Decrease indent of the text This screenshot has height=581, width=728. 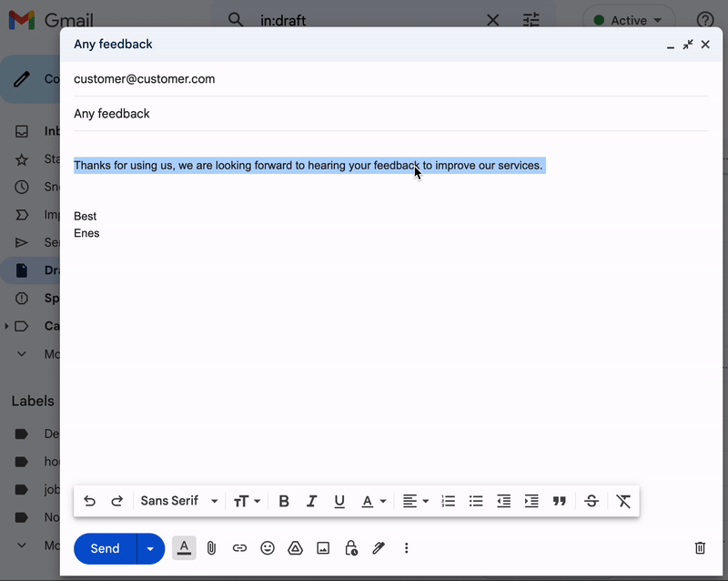(x=504, y=501)
